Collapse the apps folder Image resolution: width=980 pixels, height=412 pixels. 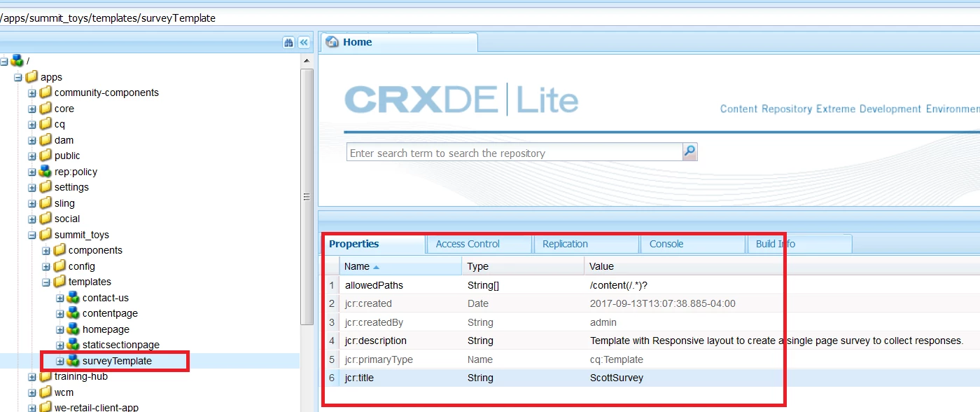pyautogui.click(x=18, y=77)
